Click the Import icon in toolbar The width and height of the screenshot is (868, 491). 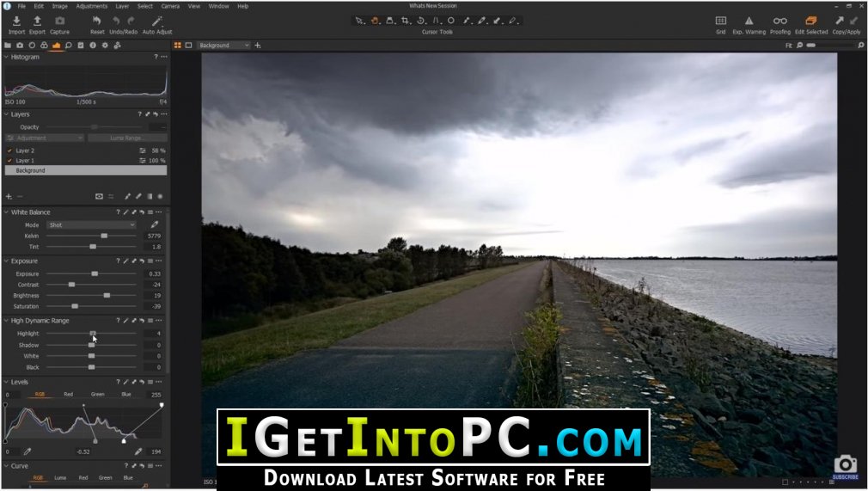[x=16, y=21]
